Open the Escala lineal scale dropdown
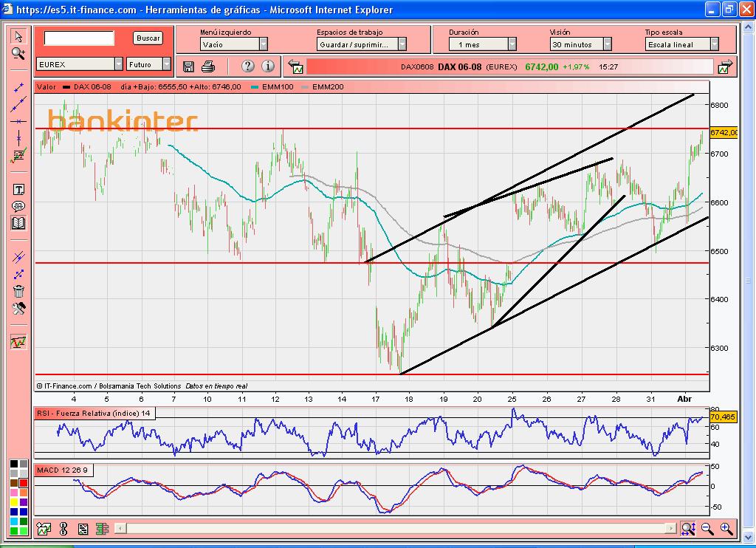756x548 pixels. (681, 44)
